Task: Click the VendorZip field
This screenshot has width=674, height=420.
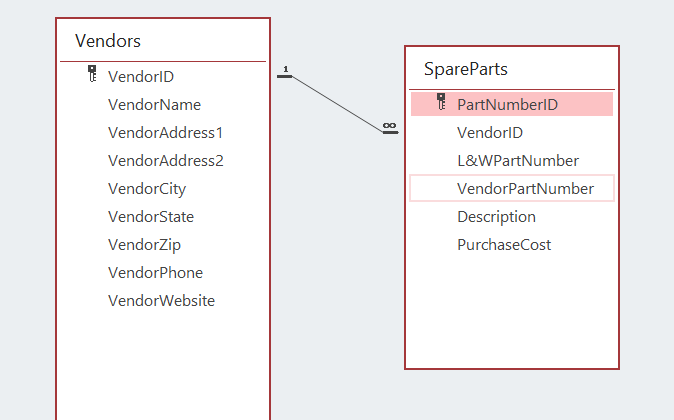Action: [144, 244]
